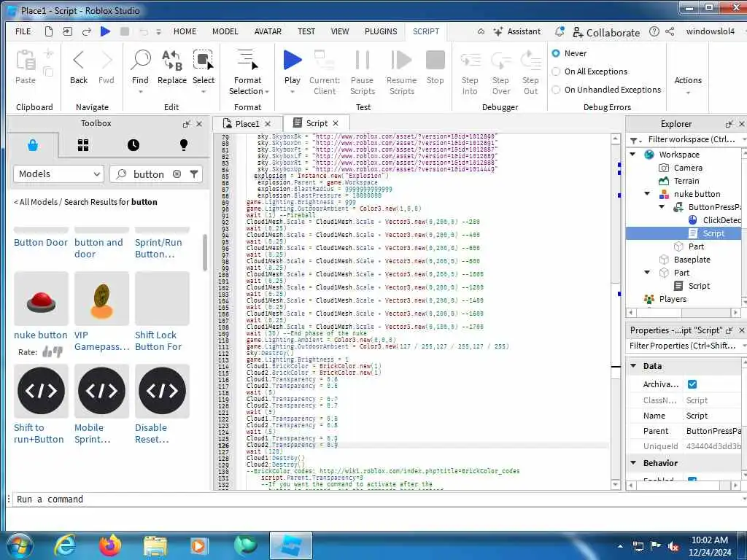Select On Unhandled Exceptions option
The image size is (747, 560).
point(556,90)
